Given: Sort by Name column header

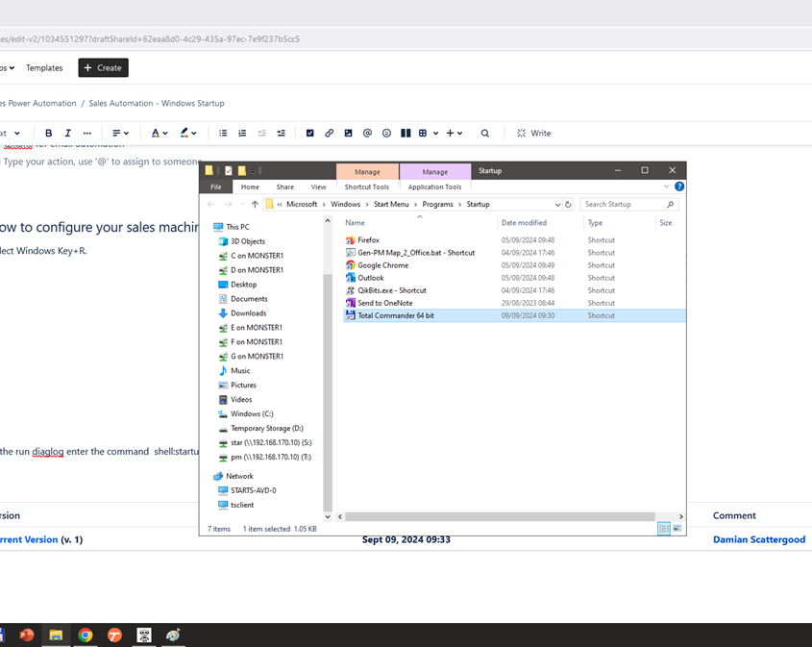Looking at the screenshot, I should [356, 223].
